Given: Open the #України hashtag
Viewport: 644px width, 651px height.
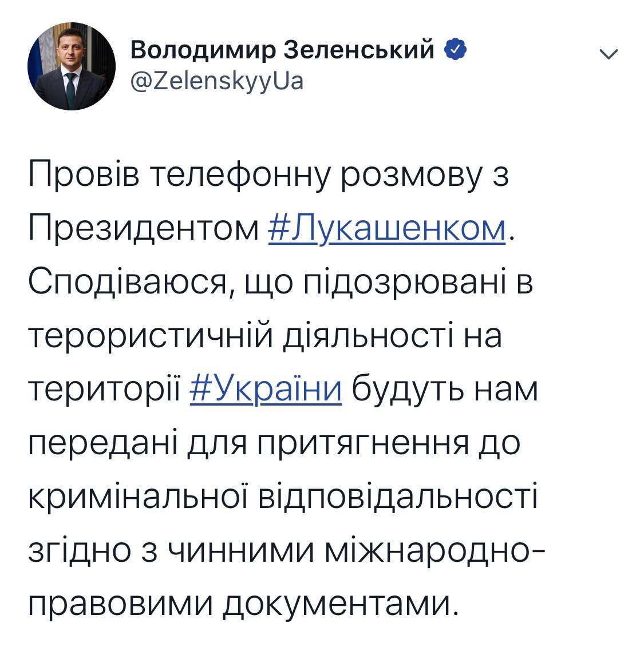Looking at the screenshot, I should click(266, 389).
